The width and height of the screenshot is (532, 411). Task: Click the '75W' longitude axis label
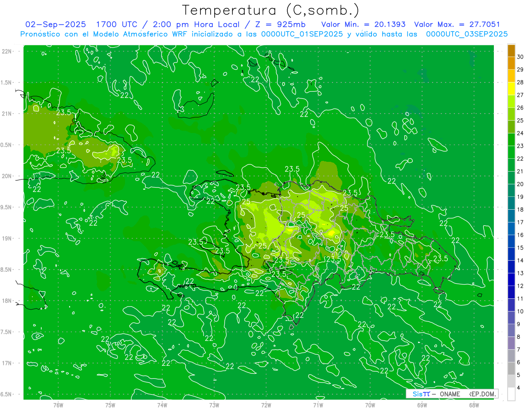tap(110, 405)
